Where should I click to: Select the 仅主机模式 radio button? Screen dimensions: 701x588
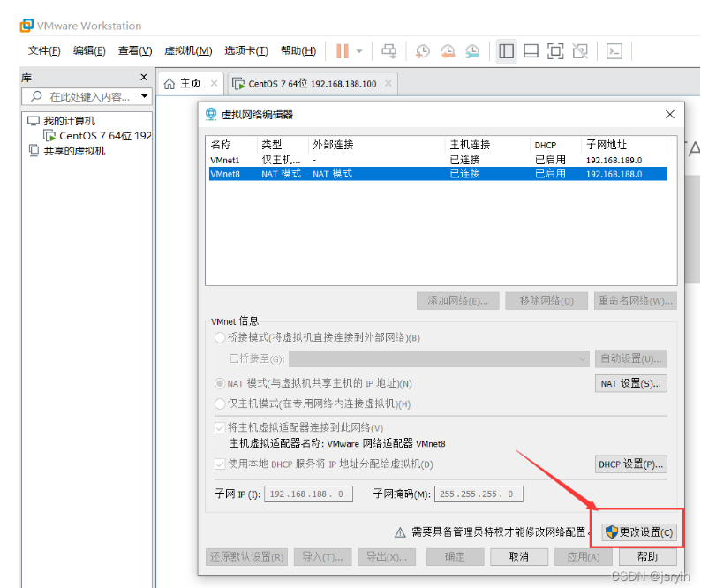click(x=220, y=403)
